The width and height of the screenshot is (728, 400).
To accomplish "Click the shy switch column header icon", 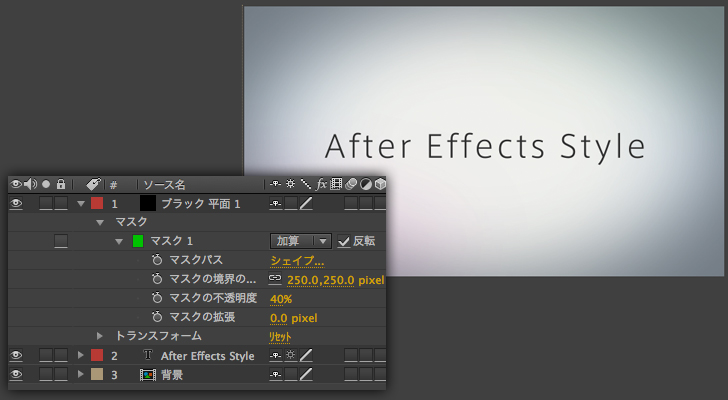I will (275, 184).
